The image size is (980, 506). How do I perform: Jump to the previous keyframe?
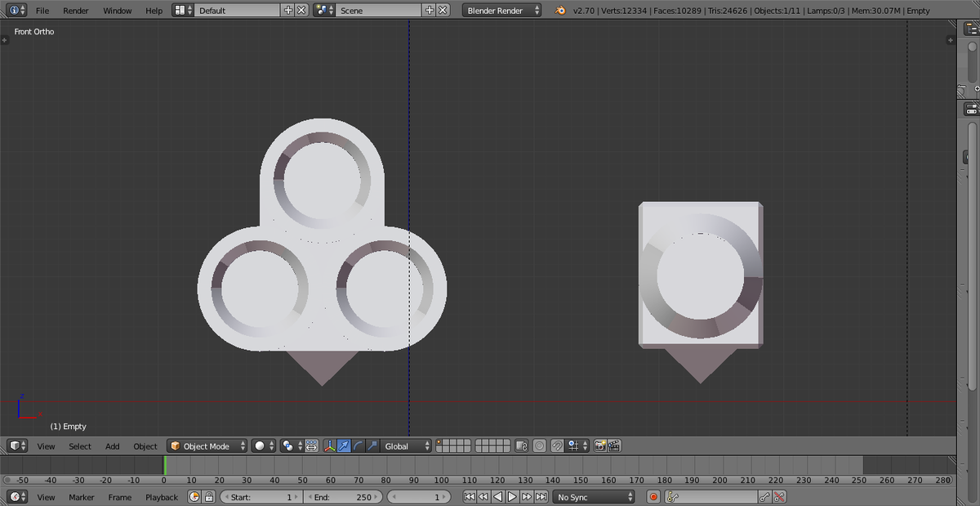[483, 497]
